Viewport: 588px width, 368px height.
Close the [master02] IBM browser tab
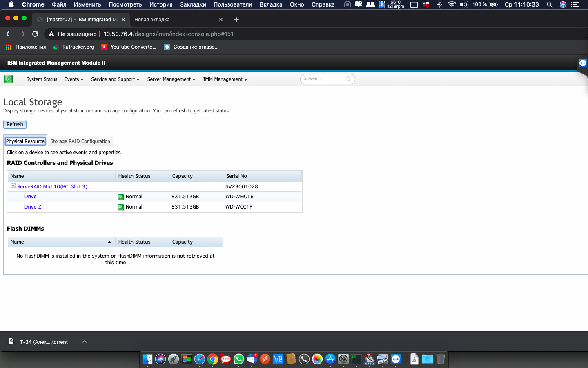pos(123,20)
